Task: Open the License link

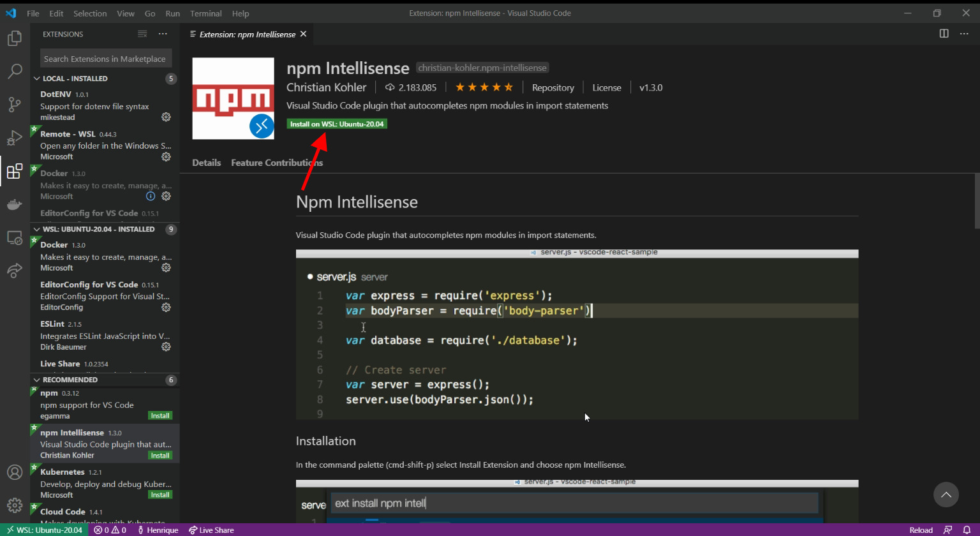Action: [606, 87]
